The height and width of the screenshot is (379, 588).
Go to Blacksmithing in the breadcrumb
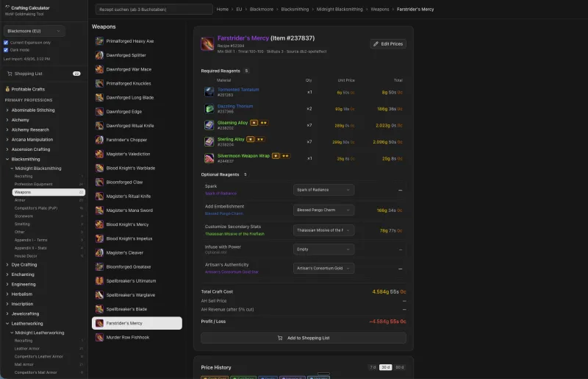pyautogui.click(x=295, y=9)
